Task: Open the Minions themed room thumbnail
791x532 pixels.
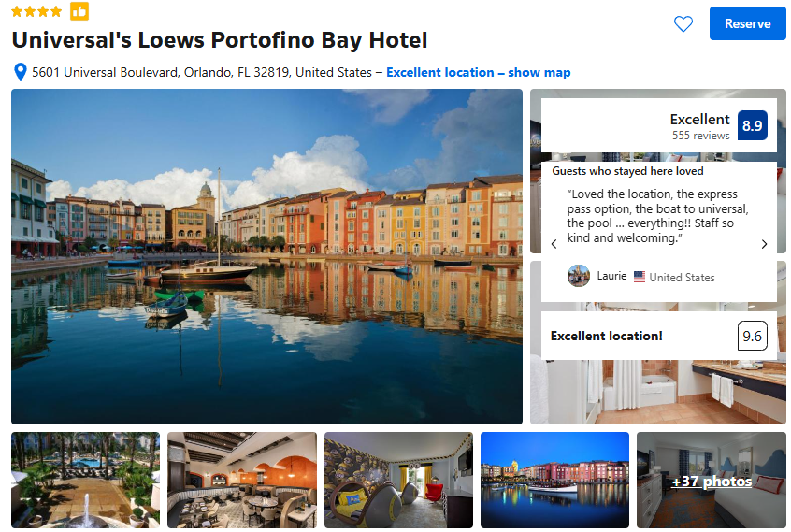Action: coord(398,480)
